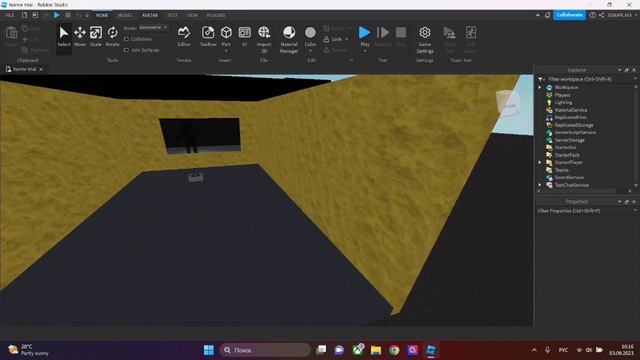Switch to the PLUGINS ribbon tab
This screenshot has height=360, width=640.
(x=216, y=15)
